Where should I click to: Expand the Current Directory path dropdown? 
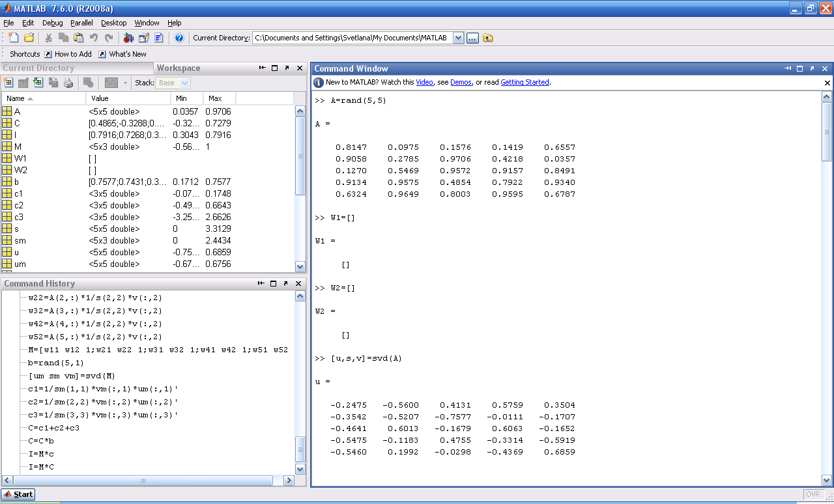click(458, 38)
